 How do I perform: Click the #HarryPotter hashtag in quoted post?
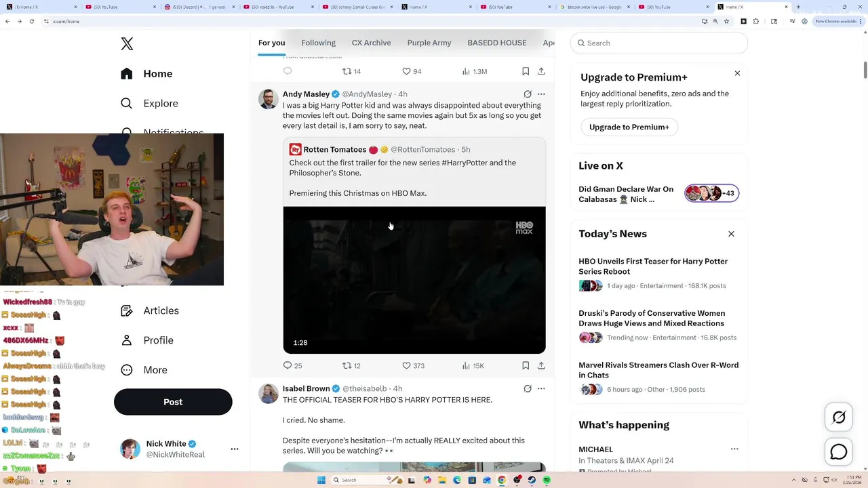[464, 163]
